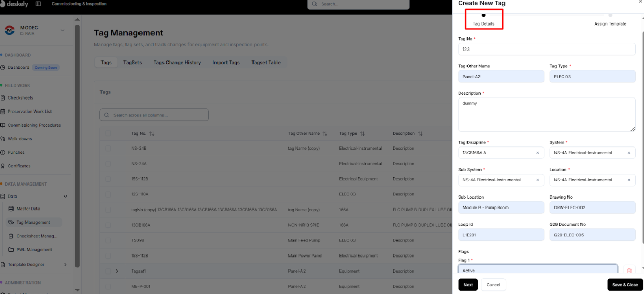Sort the table by Tag Type

coord(362,134)
